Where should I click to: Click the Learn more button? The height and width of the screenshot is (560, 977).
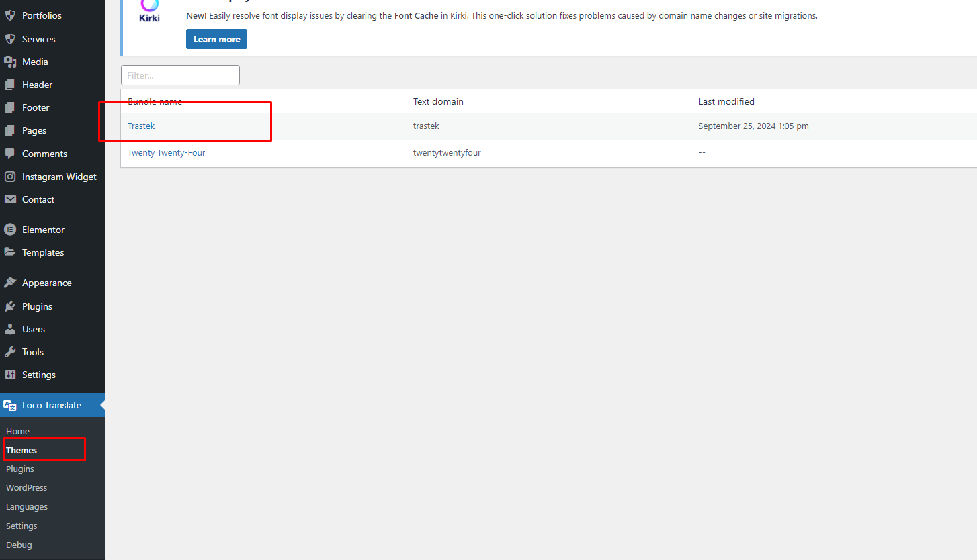[216, 39]
